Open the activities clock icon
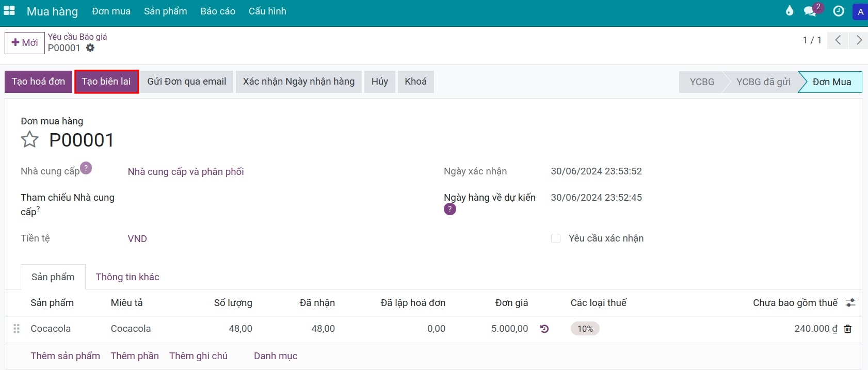The height and width of the screenshot is (370, 868). pos(839,11)
